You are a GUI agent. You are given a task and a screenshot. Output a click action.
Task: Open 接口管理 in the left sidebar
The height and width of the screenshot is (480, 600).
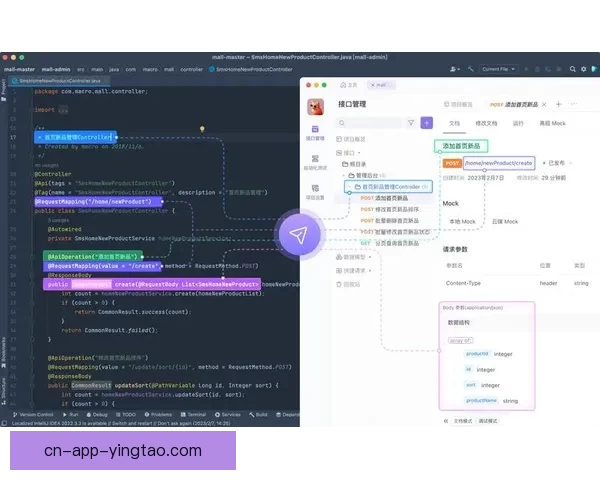[x=314, y=135]
